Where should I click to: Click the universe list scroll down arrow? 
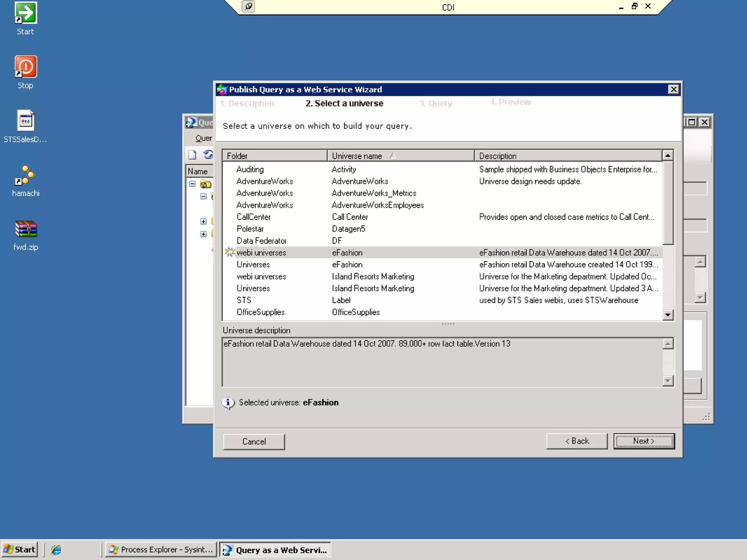click(x=668, y=315)
